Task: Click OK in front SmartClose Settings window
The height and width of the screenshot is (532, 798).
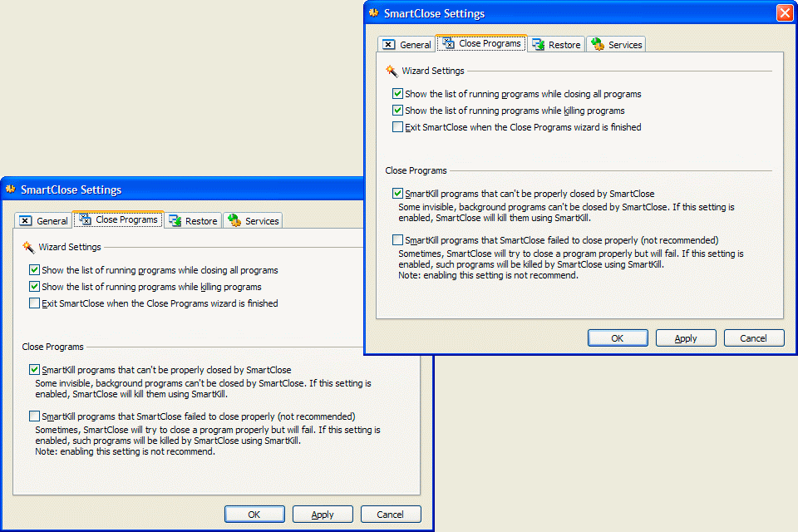Action: coord(618,338)
